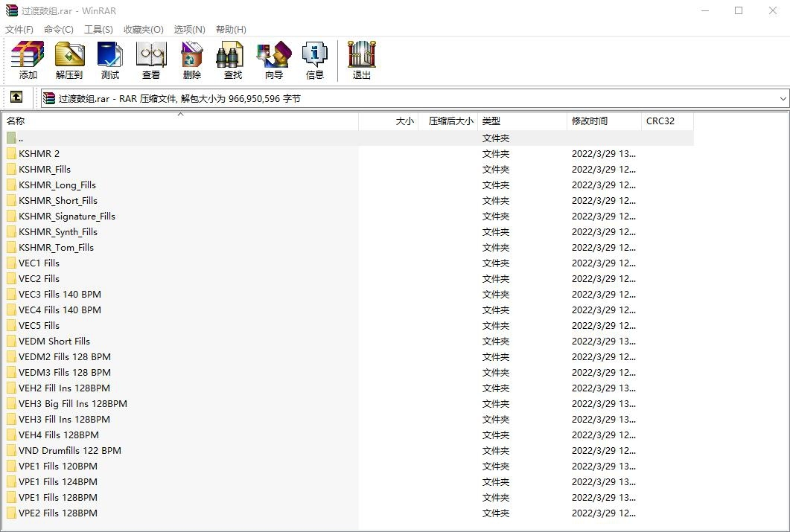Launch the 向导 (Wizard) toolbar icon
The image size is (790, 532).
click(273, 60)
